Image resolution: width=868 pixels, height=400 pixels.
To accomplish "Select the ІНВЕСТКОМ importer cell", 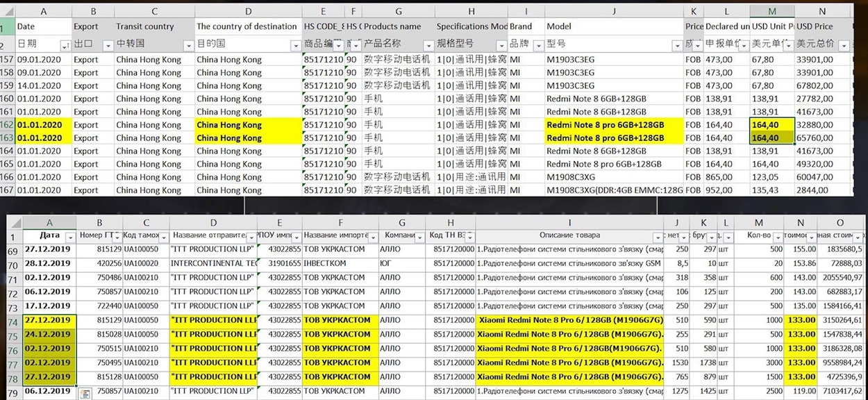I will [x=341, y=263].
